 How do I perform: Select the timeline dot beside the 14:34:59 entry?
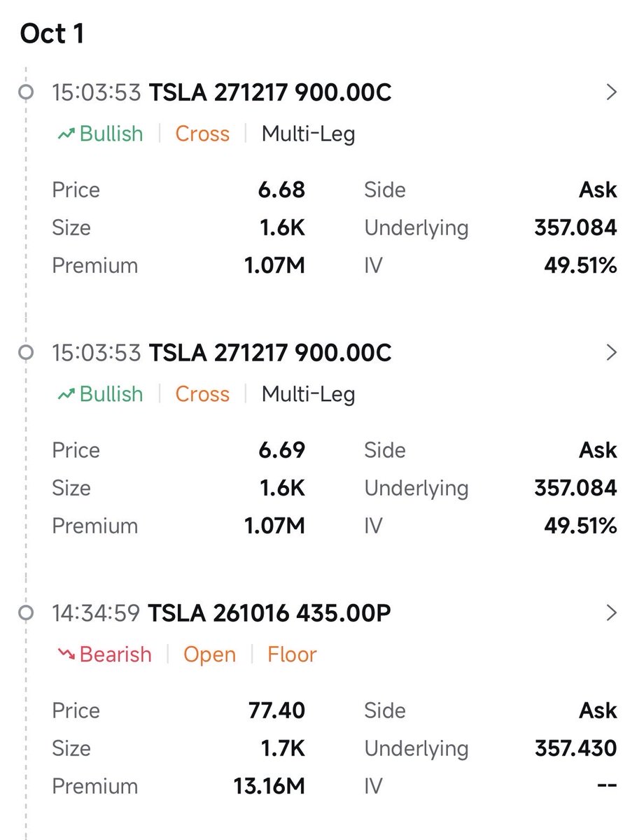(26, 613)
